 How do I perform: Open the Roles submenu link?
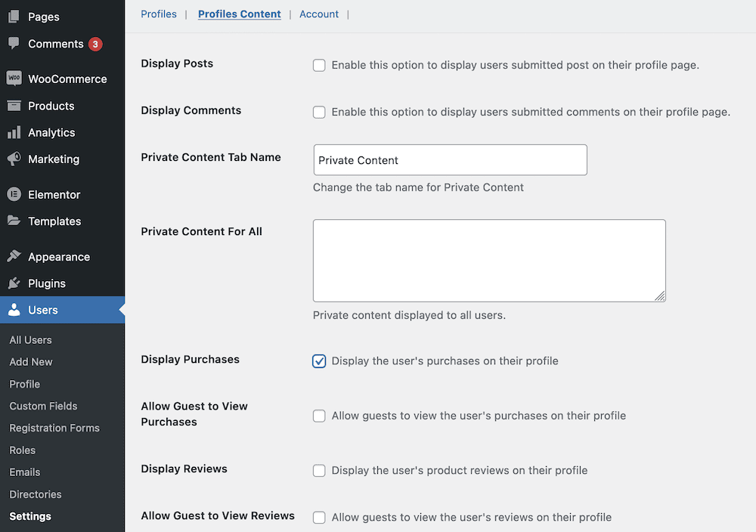pos(22,450)
